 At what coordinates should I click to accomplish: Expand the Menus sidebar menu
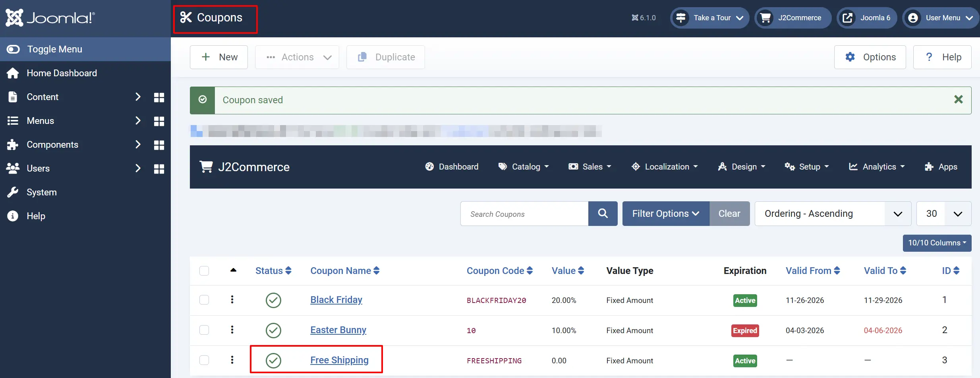click(138, 121)
